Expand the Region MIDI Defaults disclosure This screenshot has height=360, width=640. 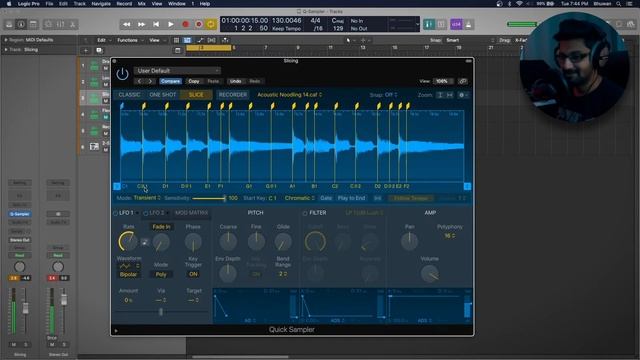pos(6,40)
